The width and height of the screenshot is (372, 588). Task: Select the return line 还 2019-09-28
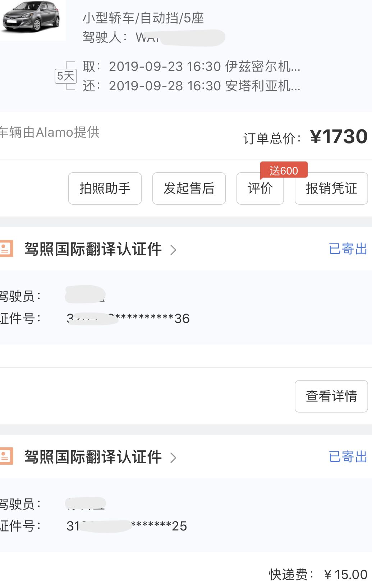[x=191, y=86]
